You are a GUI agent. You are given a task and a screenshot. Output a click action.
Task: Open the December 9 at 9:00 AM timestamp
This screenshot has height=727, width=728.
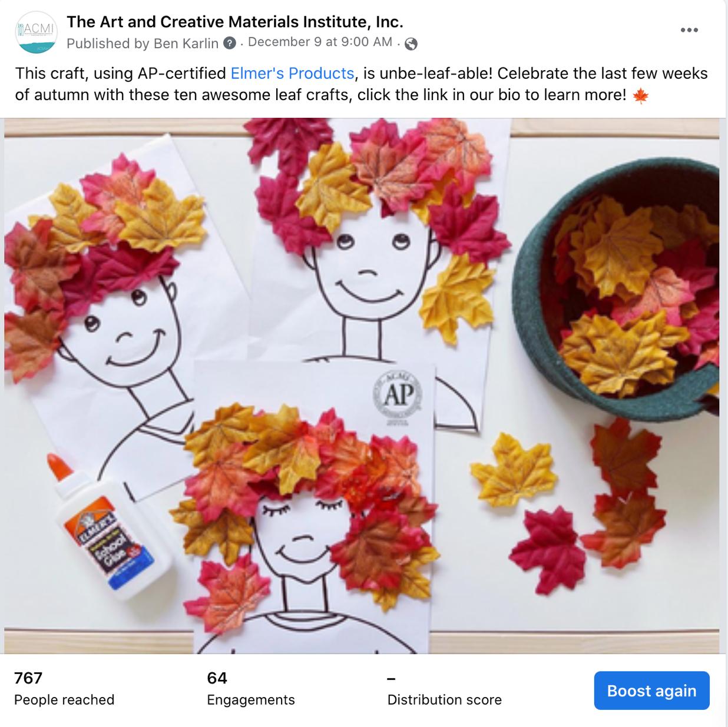coord(320,42)
